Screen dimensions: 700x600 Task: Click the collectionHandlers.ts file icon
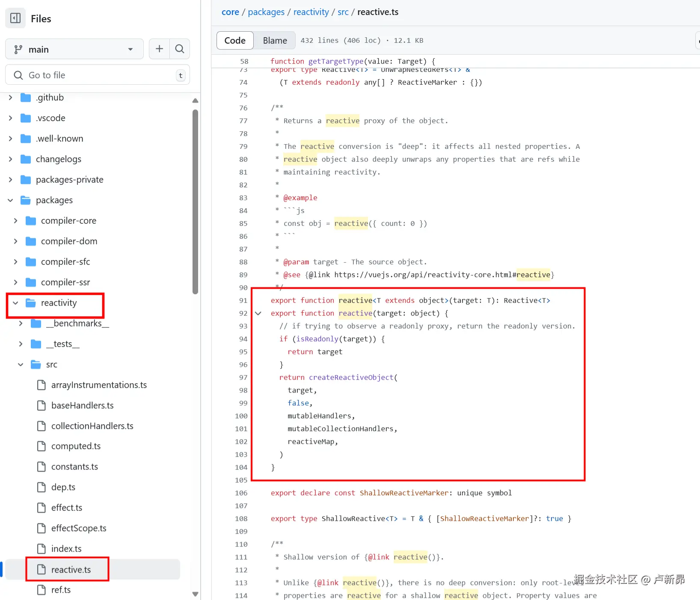[x=42, y=426]
